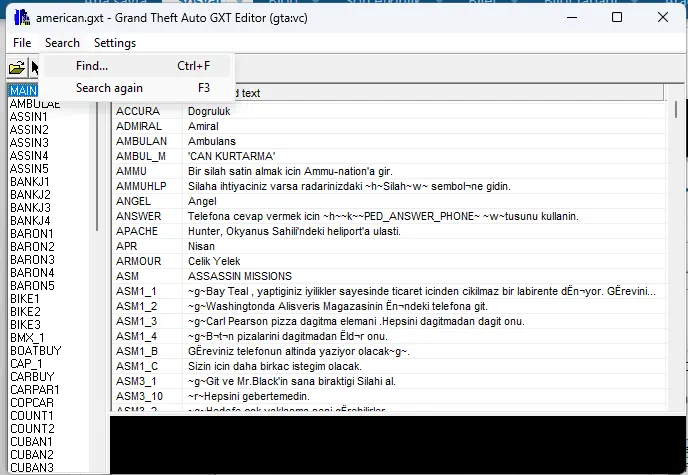Select the ASSIN3 table entry
The image size is (688, 475).
29,143
